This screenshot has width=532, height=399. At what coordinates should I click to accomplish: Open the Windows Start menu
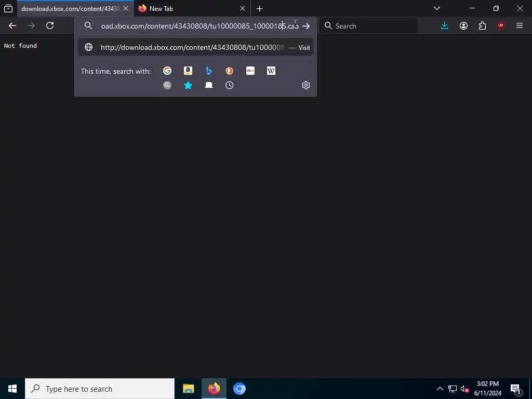click(x=12, y=389)
